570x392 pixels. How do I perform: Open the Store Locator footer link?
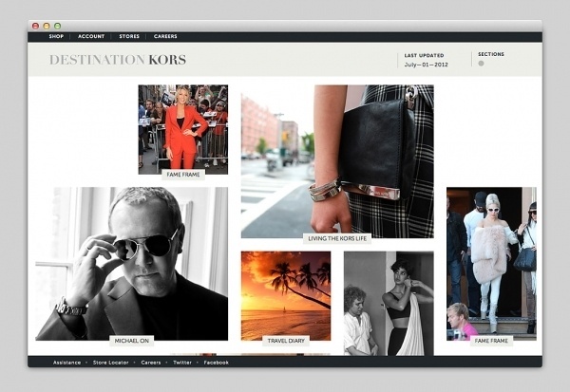point(111,363)
